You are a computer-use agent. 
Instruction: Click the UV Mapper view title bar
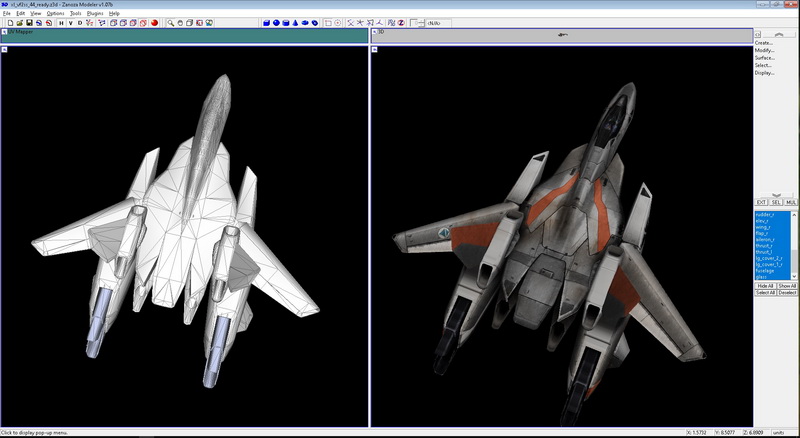click(184, 35)
